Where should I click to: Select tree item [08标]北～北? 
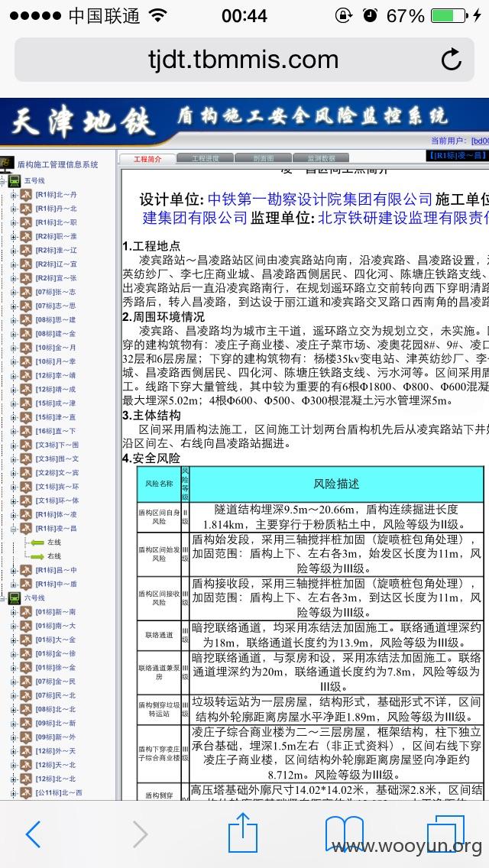[56, 709]
